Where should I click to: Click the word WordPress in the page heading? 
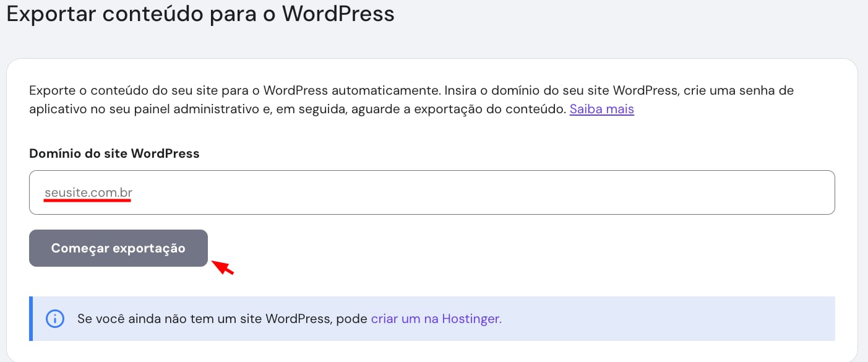point(338,14)
